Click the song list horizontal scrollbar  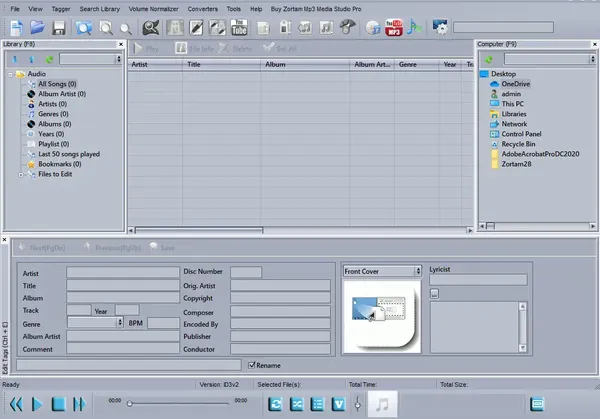coord(199,230)
